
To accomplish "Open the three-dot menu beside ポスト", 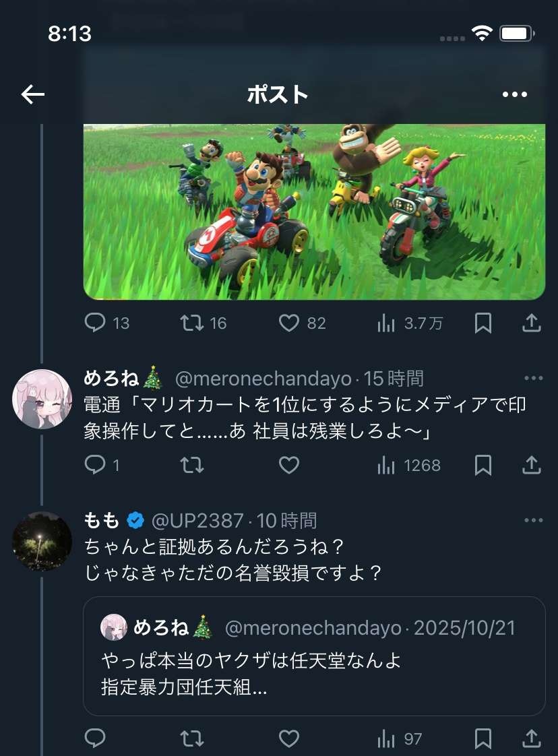I will pyautogui.click(x=515, y=94).
